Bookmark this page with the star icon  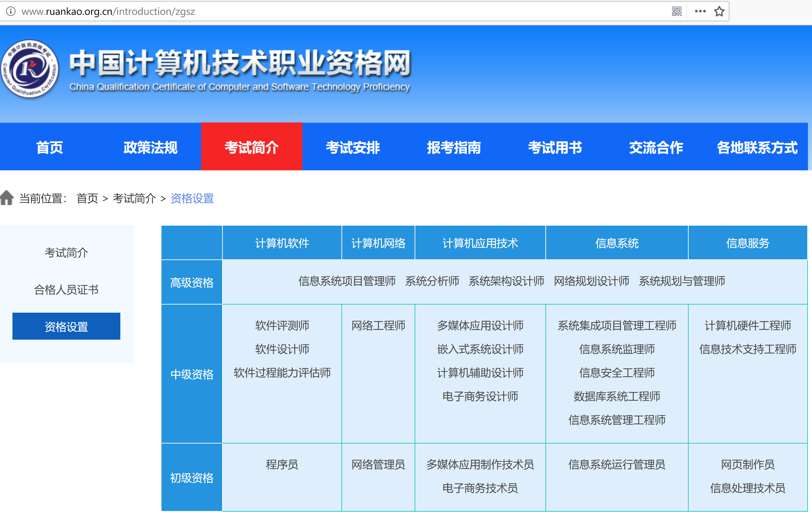tap(719, 11)
